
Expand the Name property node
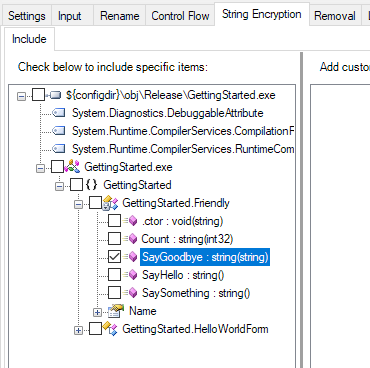[97, 312]
